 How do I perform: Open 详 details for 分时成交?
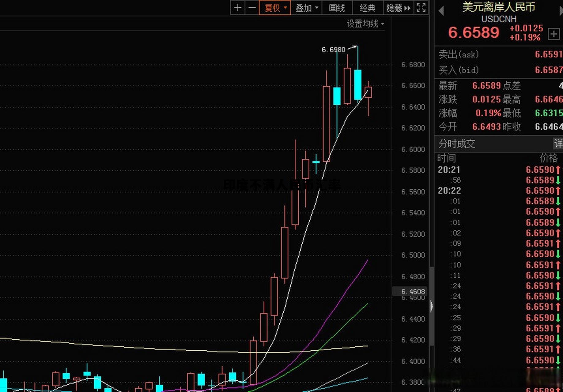pos(558,144)
